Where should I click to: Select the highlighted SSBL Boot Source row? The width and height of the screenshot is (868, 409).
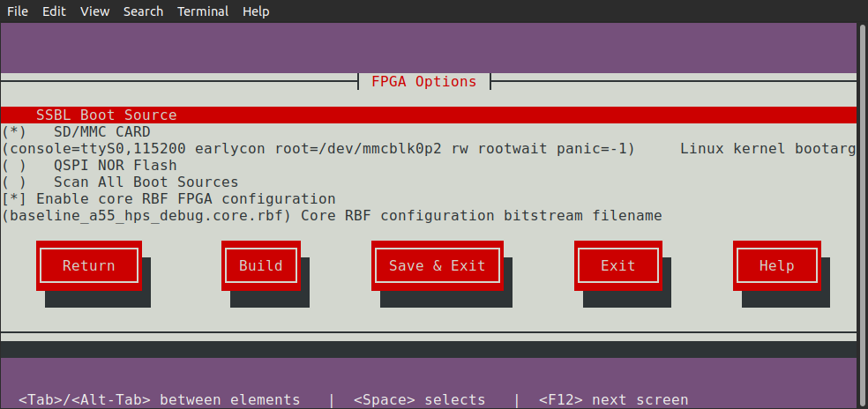pyautogui.click(x=106, y=115)
